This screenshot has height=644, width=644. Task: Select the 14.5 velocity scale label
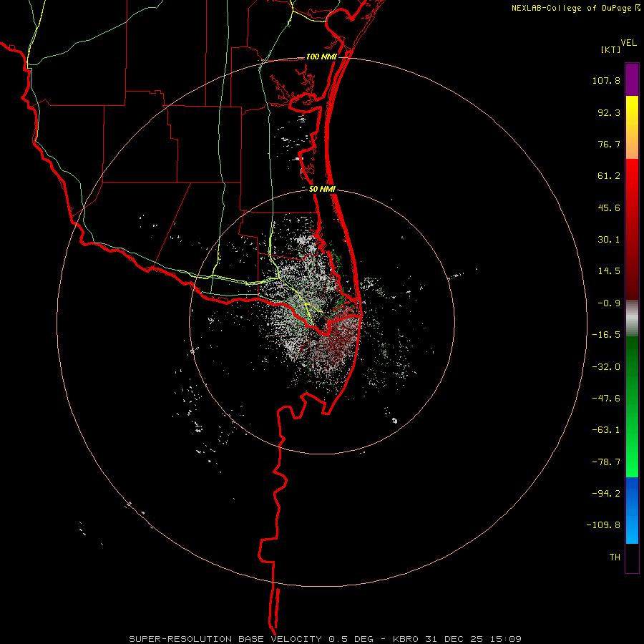pyautogui.click(x=609, y=271)
